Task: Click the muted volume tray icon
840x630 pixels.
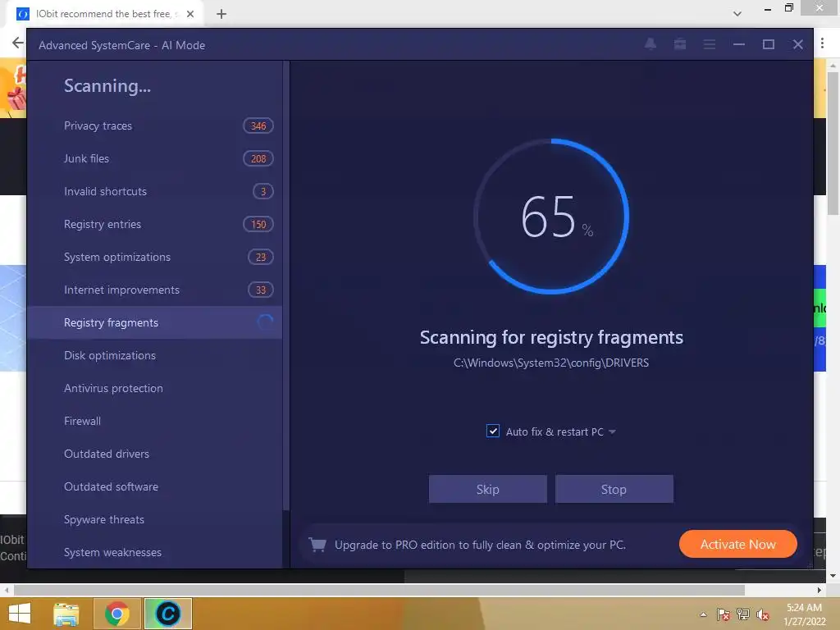Action: coord(763,614)
